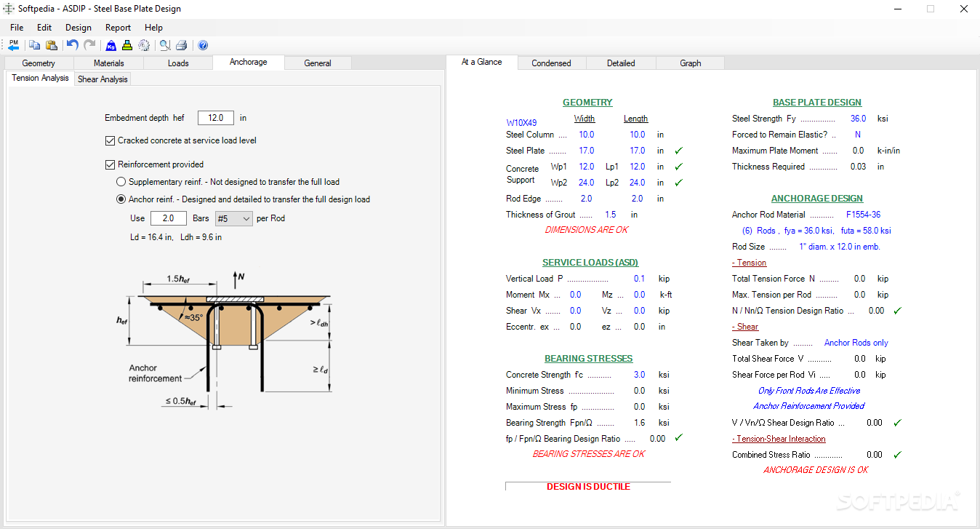Open settings via the gear icon
The width and height of the screenshot is (980, 529).
144,45
